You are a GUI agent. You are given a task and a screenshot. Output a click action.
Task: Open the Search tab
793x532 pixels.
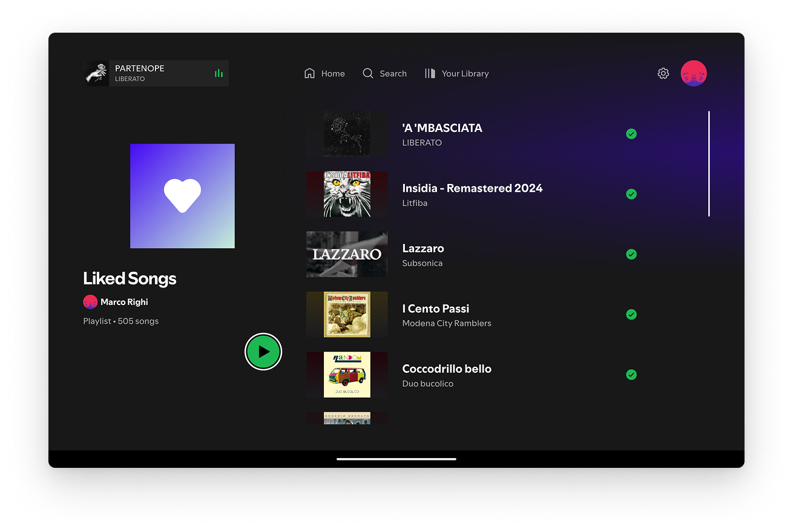pos(384,73)
